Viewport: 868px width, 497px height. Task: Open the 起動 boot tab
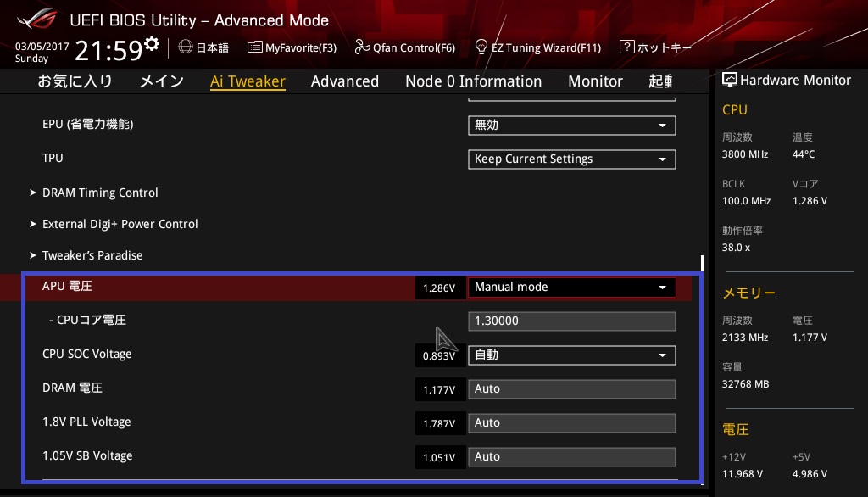(660, 81)
